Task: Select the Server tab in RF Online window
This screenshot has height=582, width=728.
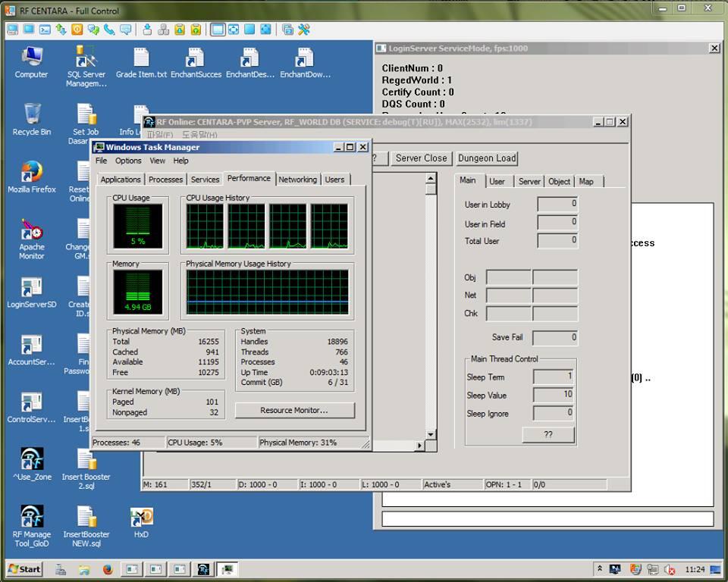Action: 529,181
